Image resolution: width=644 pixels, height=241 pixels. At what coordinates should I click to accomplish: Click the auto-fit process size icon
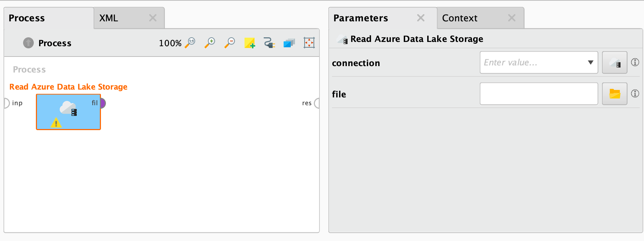click(309, 43)
